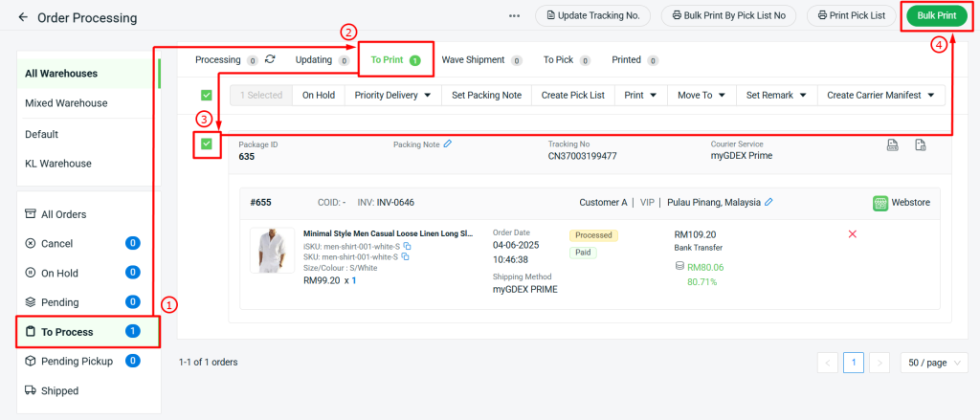The height and width of the screenshot is (420, 980).
Task: Go to the previous page with the left arrow
Action: click(828, 363)
